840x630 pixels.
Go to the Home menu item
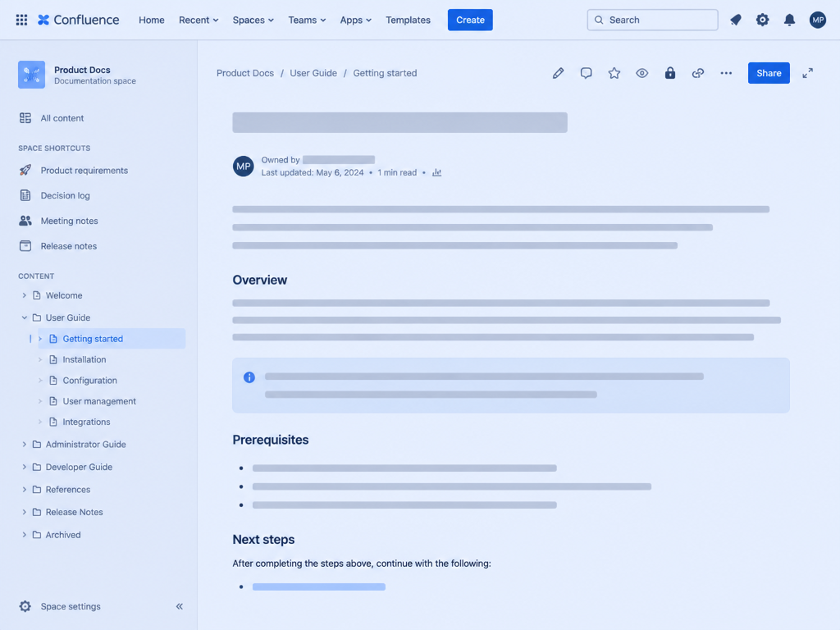[152, 20]
